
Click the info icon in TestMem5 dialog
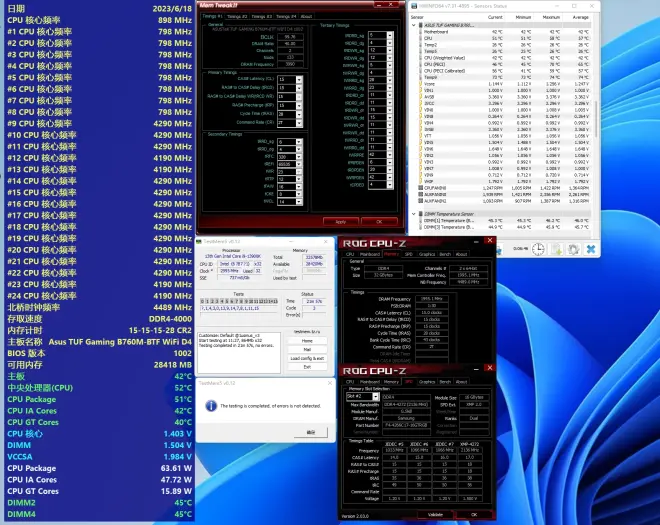[212, 405]
